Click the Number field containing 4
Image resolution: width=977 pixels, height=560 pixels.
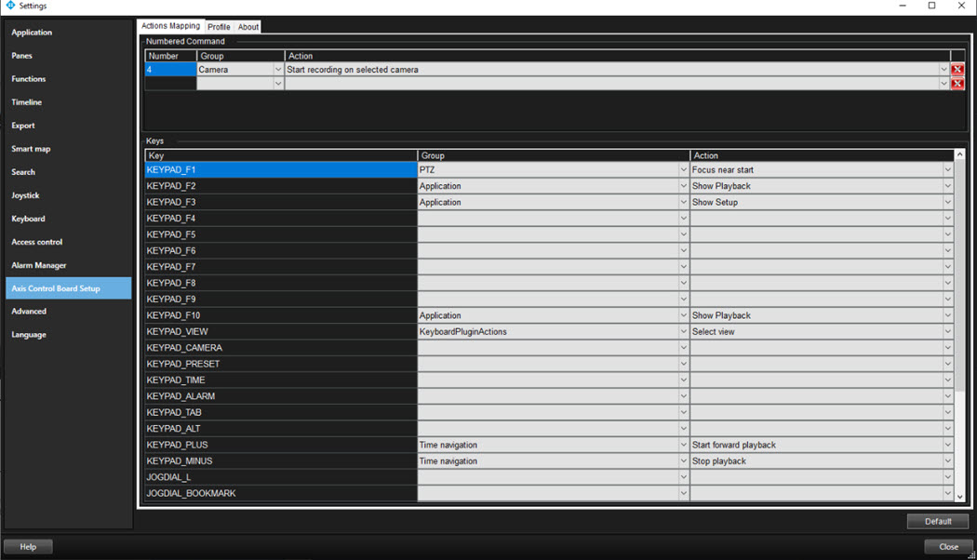click(x=170, y=70)
